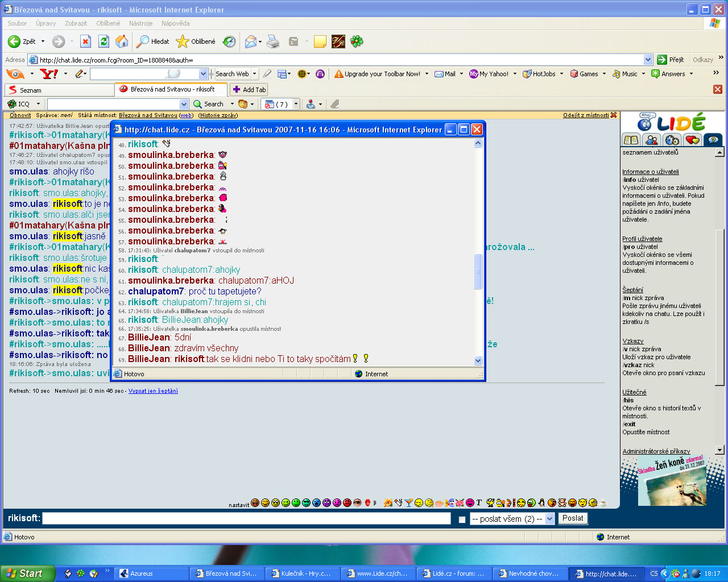
Task: Insert the teddy bear smiley
Action: pos(562,502)
